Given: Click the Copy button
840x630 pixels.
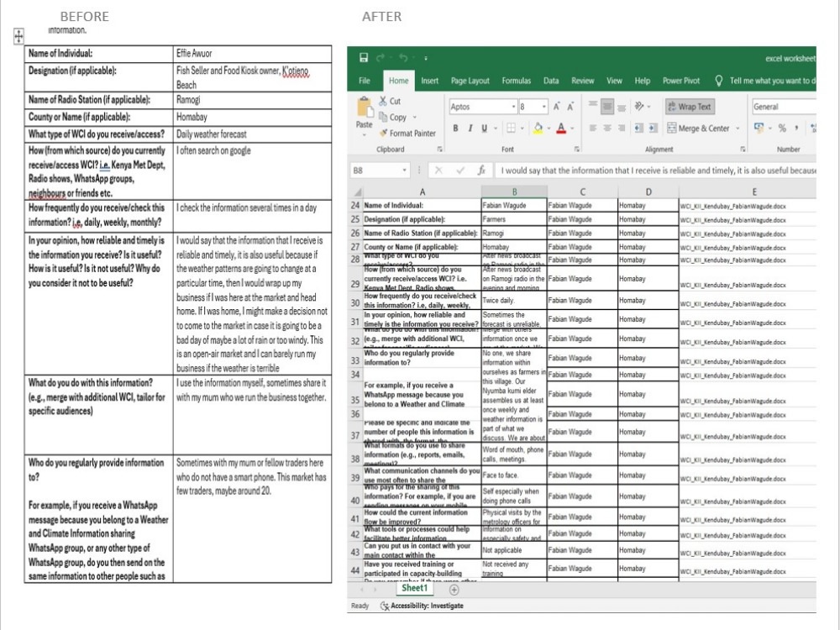Looking at the screenshot, I should pyautogui.click(x=393, y=117).
